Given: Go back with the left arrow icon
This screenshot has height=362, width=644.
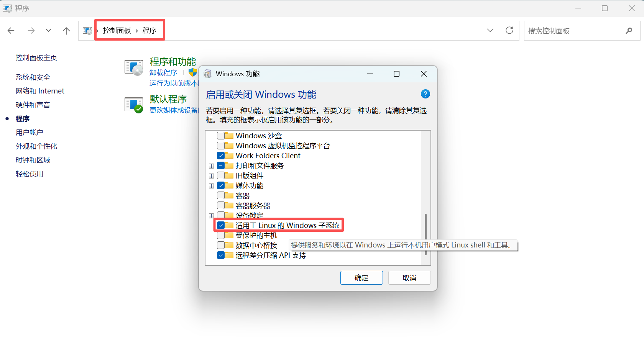Looking at the screenshot, I should (x=11, y=31).
